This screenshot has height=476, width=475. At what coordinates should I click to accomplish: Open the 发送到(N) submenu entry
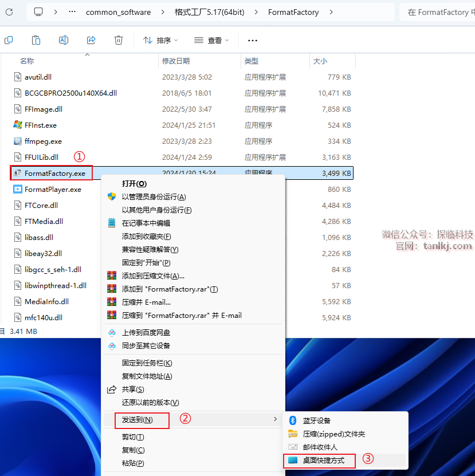138,420
